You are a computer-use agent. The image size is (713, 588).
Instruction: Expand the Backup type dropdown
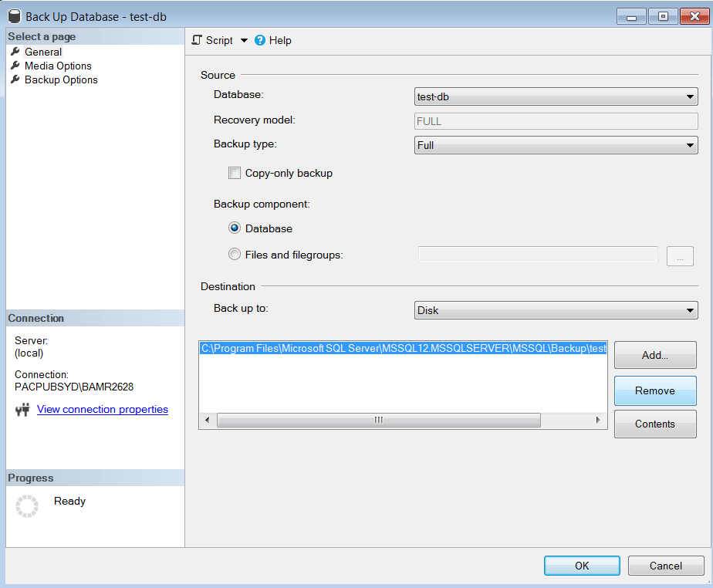click(x=556, y=145)
